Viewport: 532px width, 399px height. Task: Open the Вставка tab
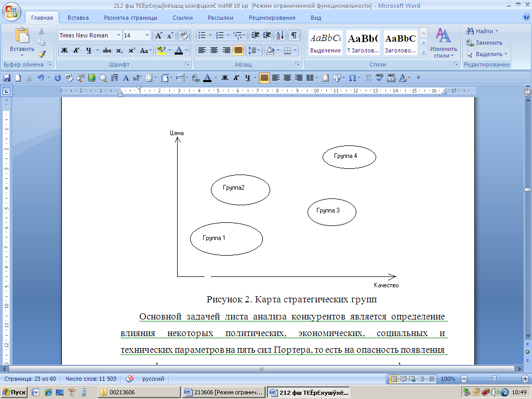[x=78, y=18]
